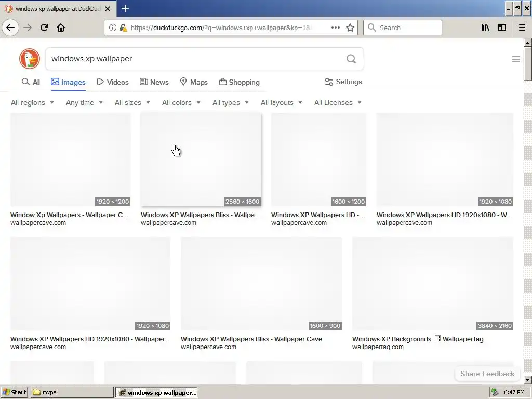Click wallpapertag.com source link
Viewport: 532px width, 399px height.
click(x=378, y=347)
